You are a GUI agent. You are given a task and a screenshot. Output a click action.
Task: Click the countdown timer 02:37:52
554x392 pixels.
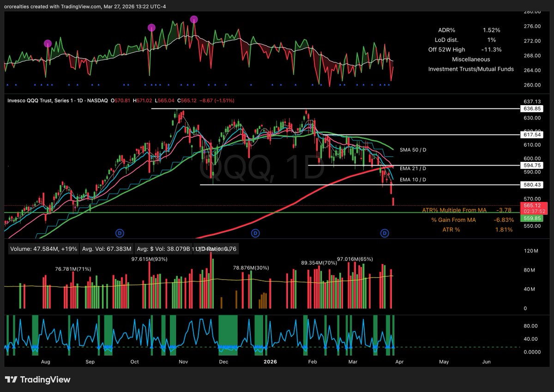click(x=534, y=211)
